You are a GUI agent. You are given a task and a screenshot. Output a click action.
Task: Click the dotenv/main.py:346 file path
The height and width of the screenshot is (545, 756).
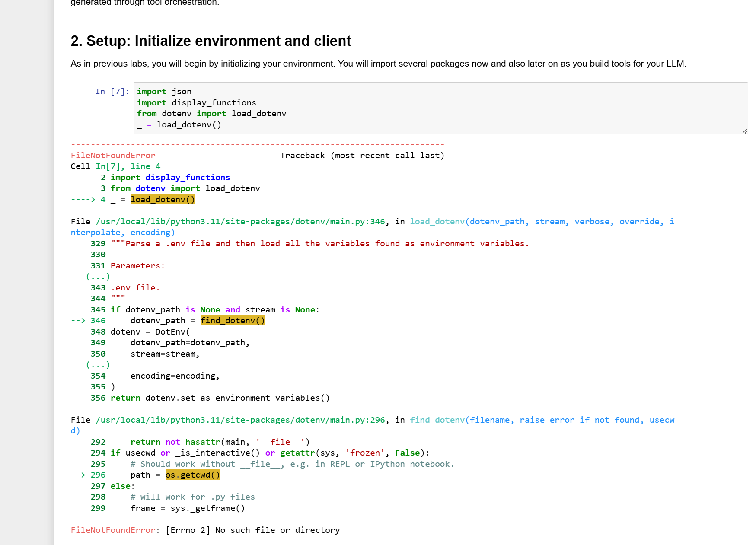click(x=240, y=222)
